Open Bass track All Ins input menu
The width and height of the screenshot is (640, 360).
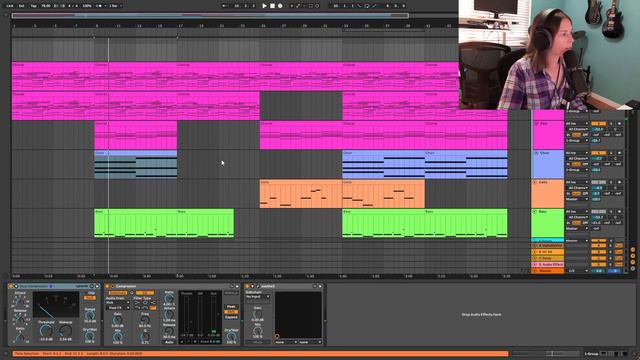pos(577,211)
